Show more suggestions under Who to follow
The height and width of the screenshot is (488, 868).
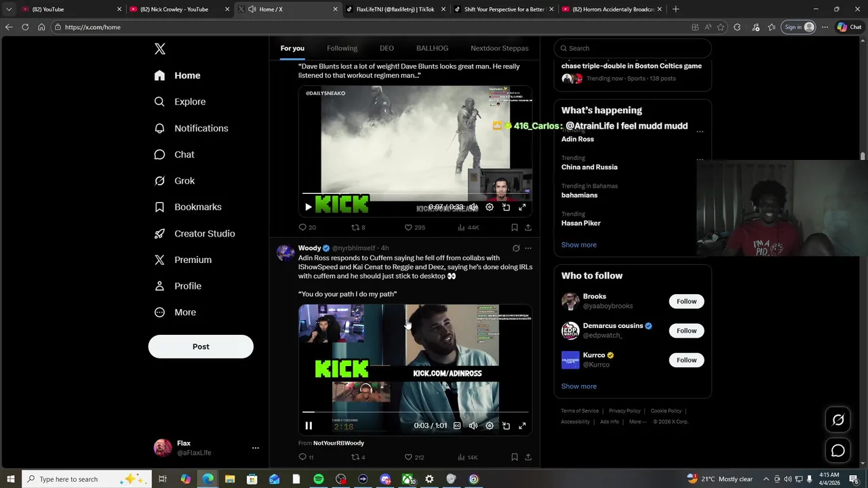pyautogui.click(x=578, y=386)
